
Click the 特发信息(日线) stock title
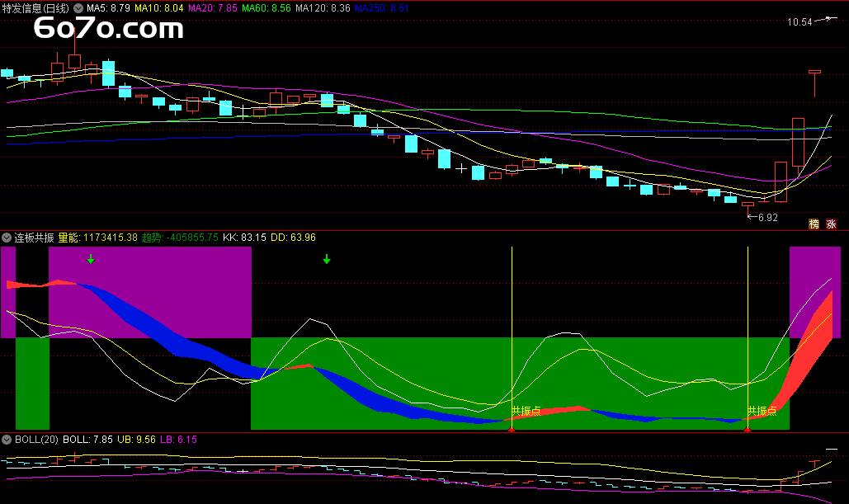[x=35, y=8]
